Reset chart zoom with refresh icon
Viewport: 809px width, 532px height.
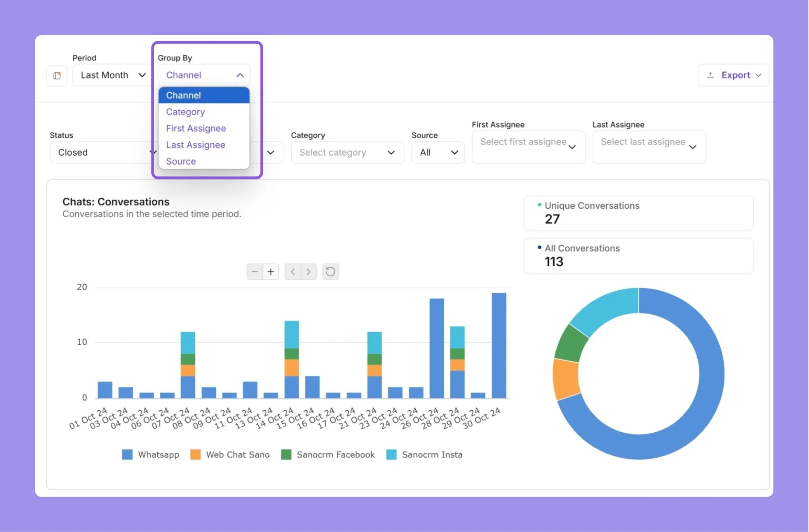click(x=331, y=272)
